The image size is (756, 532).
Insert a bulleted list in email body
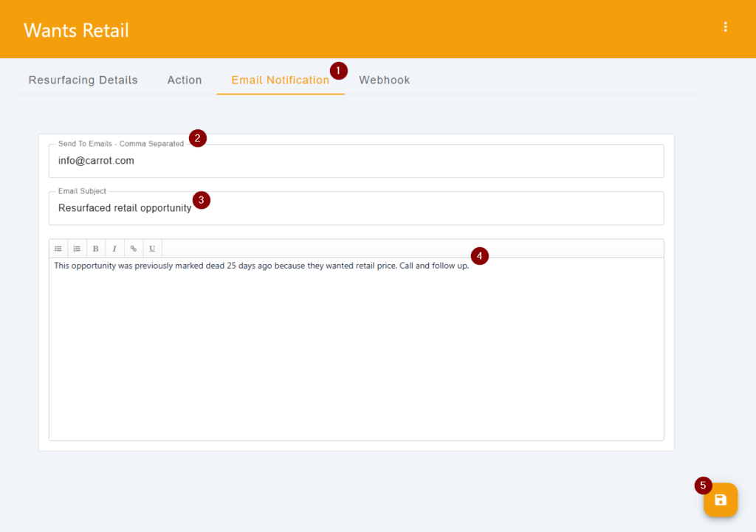(58, 249)
